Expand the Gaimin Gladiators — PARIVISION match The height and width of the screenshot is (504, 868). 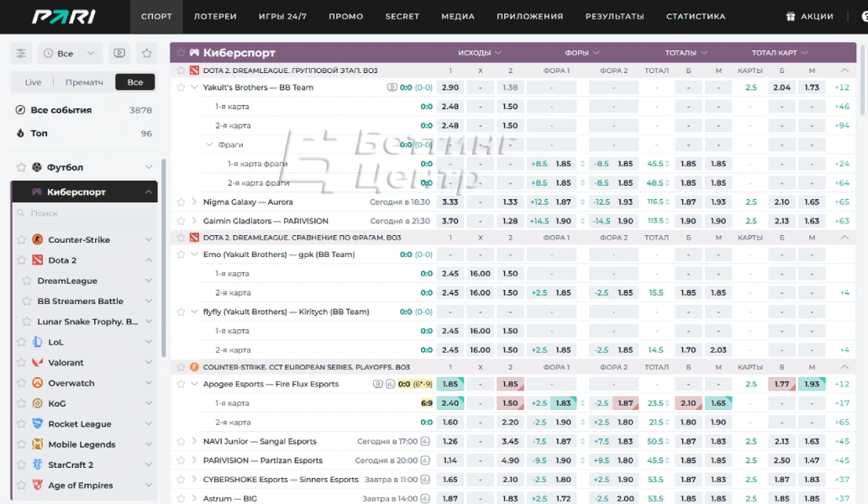tap(194, 221)
